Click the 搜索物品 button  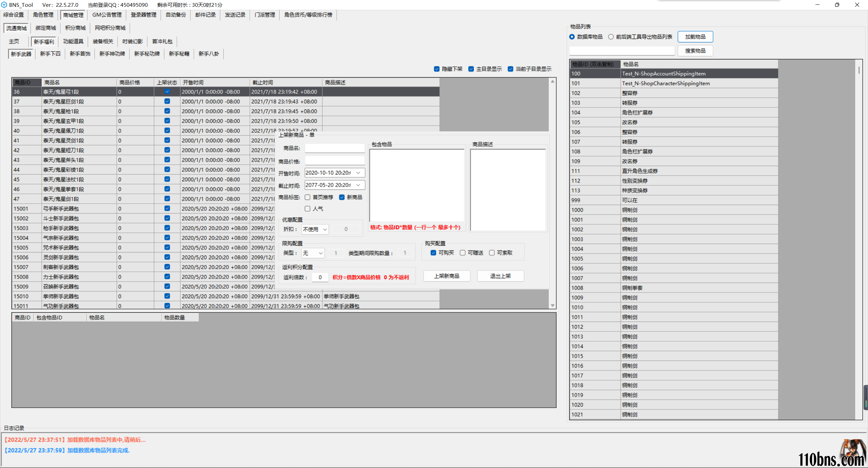coord(695,50)
